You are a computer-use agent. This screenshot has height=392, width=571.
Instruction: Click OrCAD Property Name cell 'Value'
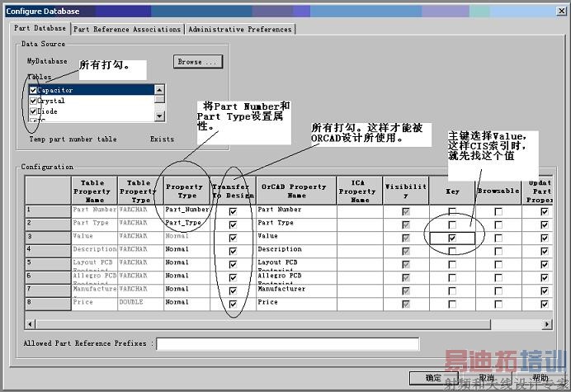[x=296, y=238]
